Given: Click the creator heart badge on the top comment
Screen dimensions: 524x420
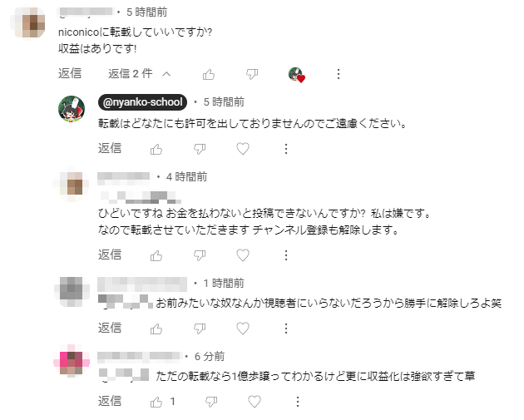Looking at the screenshot, I should 296,75.
